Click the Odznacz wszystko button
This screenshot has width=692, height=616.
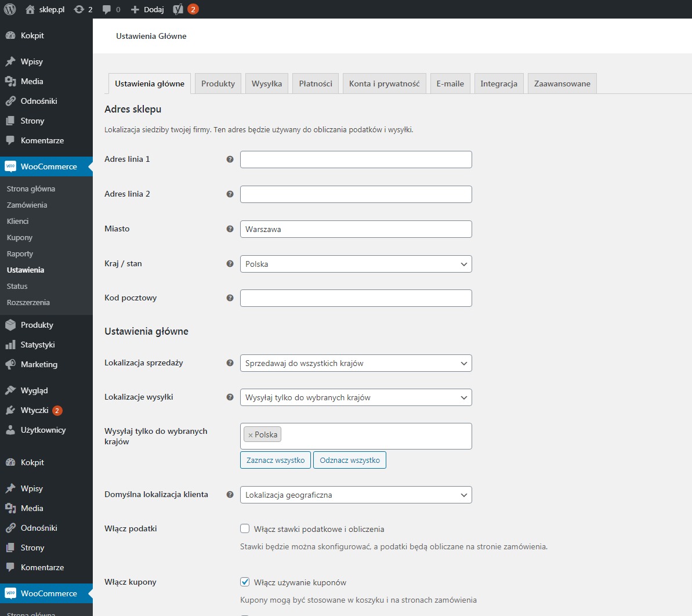(x=350, y=460)
